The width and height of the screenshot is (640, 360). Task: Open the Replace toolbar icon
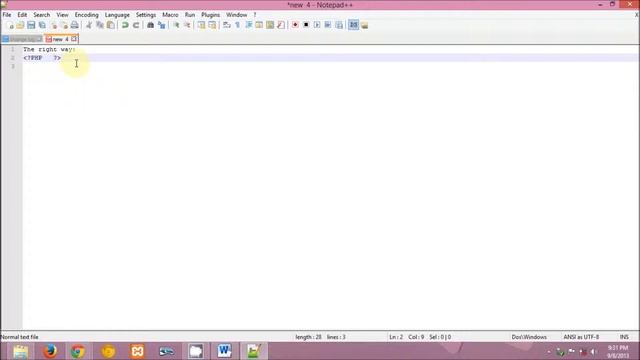tap(162, 25)
